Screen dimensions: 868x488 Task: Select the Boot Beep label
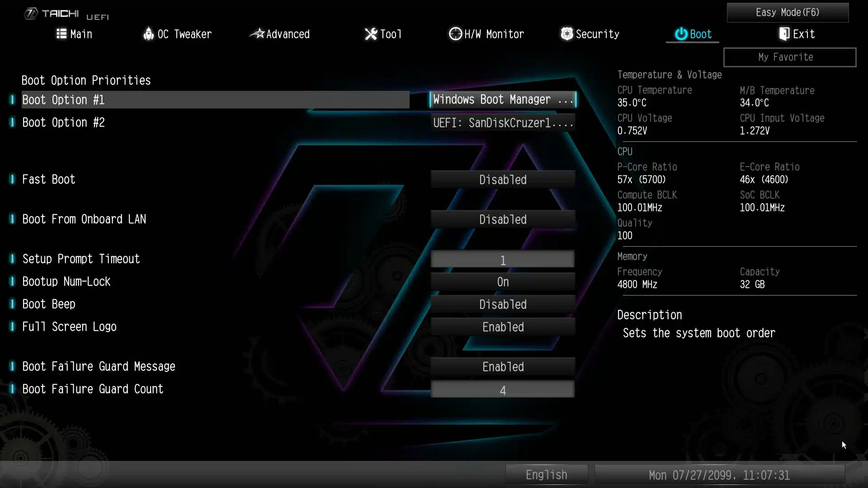coord(49,304)
